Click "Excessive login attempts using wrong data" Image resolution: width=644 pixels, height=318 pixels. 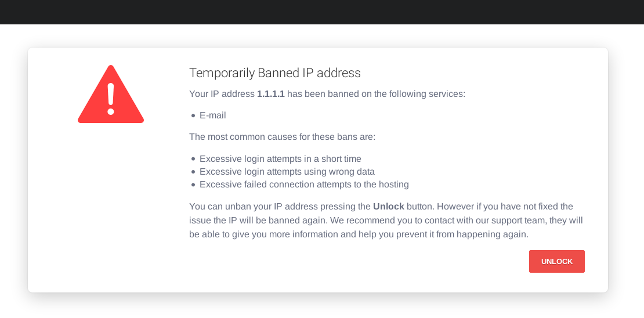click(287, 171)
